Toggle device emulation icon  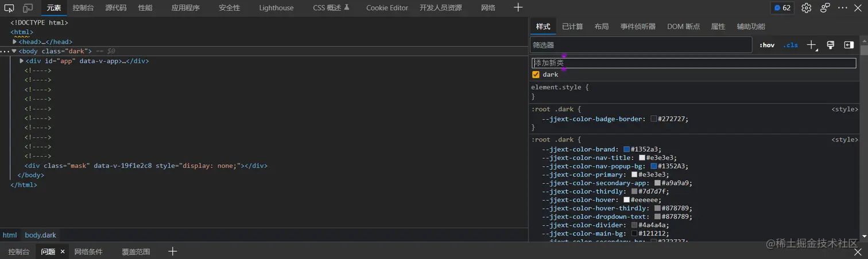point(28,8)
